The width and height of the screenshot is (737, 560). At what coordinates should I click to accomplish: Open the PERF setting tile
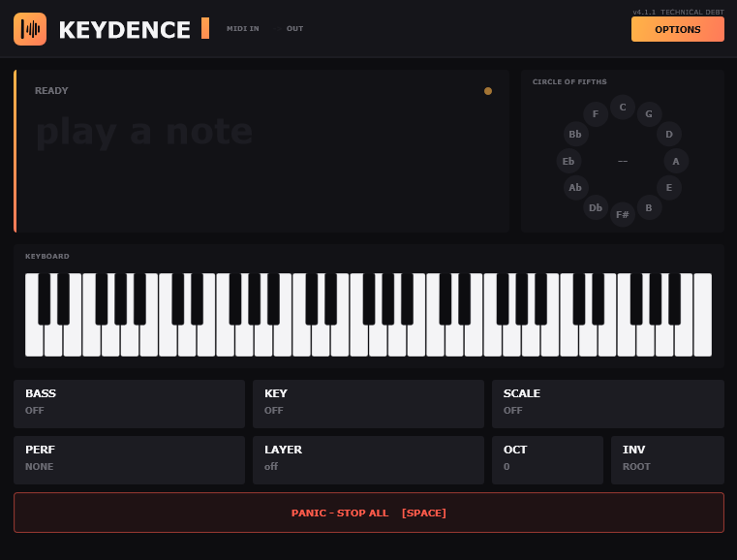tap(129, 460)
